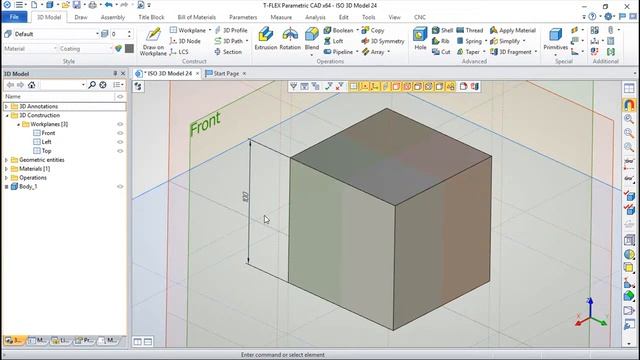Toggle visibility of Left workplane
640x360 pixels.
click(120, 142)
